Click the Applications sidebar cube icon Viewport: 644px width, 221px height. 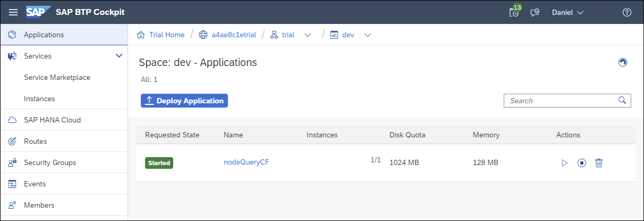(12, 35)
